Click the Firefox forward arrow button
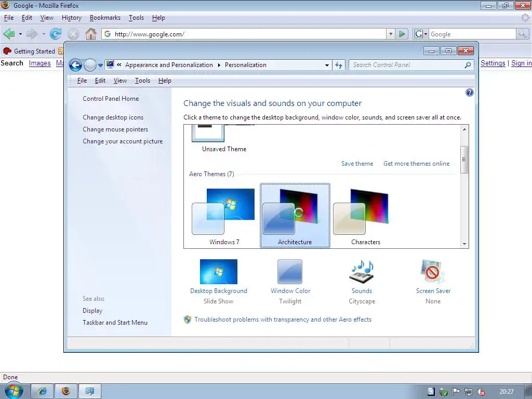The height and width of the screenshot is (399, 532). tap(32, 34)
